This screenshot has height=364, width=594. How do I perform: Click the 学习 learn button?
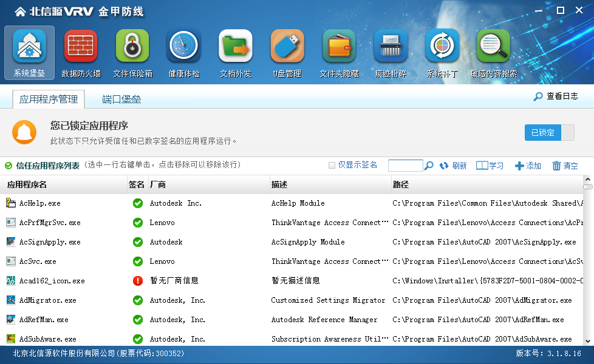pyautogui.click(x=490, y=166)
